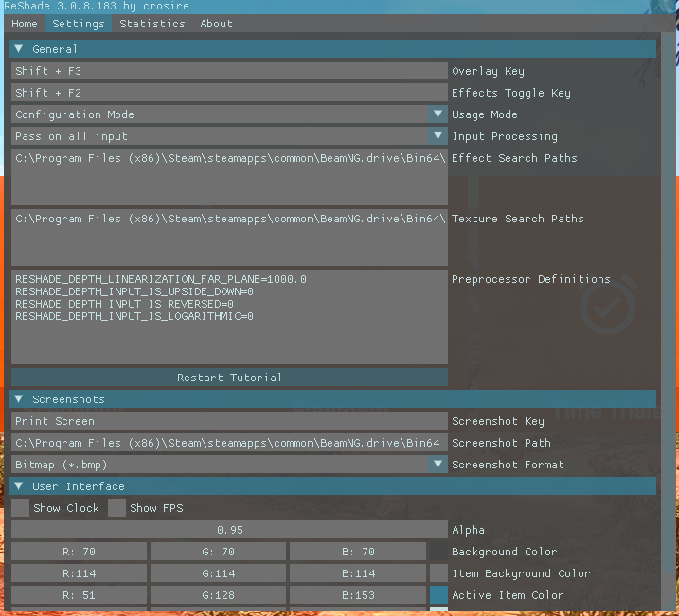Screen dimensions: 679x616
Task: Click the Screenshot Path input field
Action: click(229, 443)
